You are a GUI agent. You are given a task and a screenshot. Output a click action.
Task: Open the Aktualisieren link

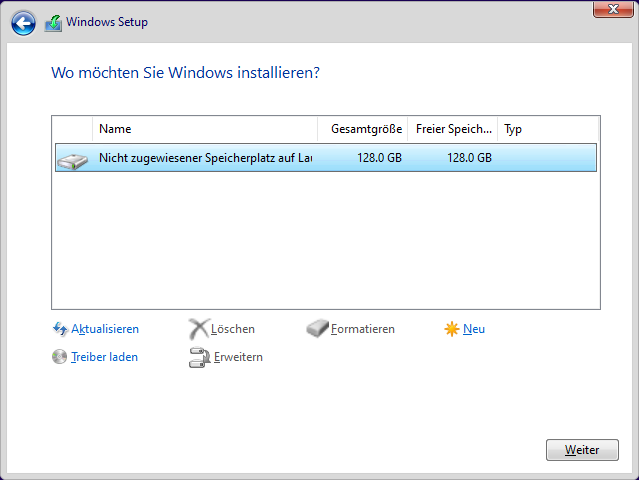(105, 329)
